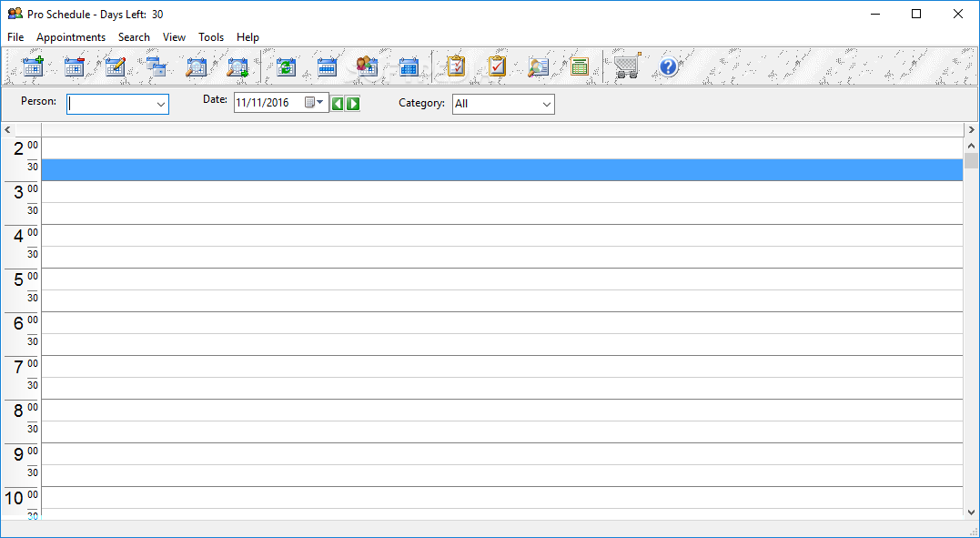Select the 6:00 time slot row

pyautogui.click(x=502, y=323)
